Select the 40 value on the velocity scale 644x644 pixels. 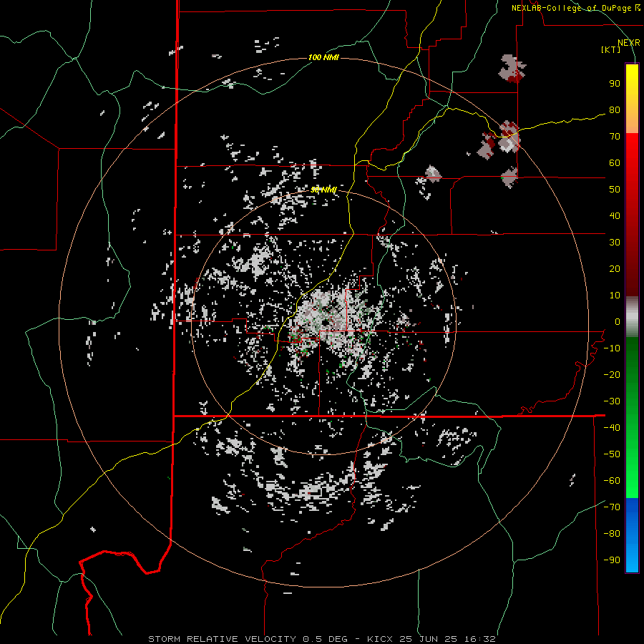tap(615, 215)
